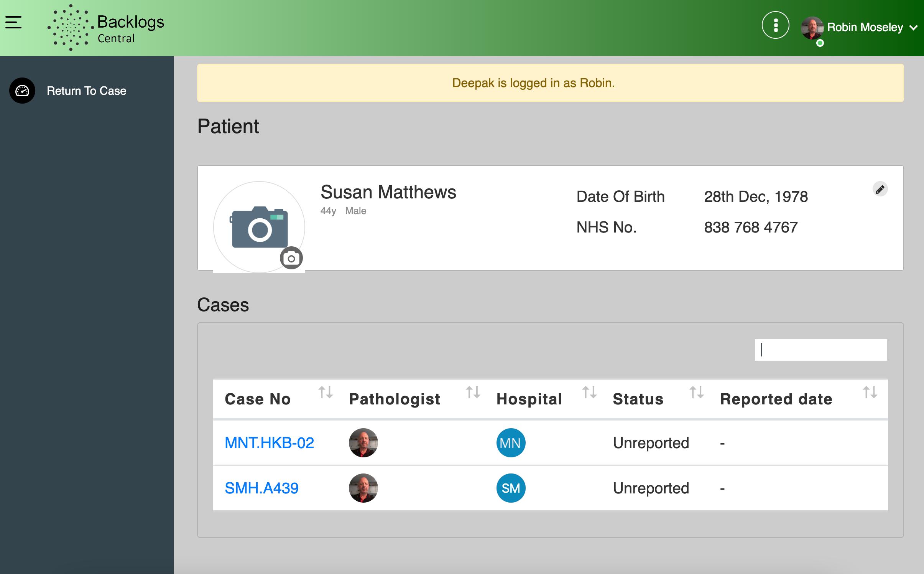
Task: Click the Backlogs Central logo
Action: [x=106, y=28]
